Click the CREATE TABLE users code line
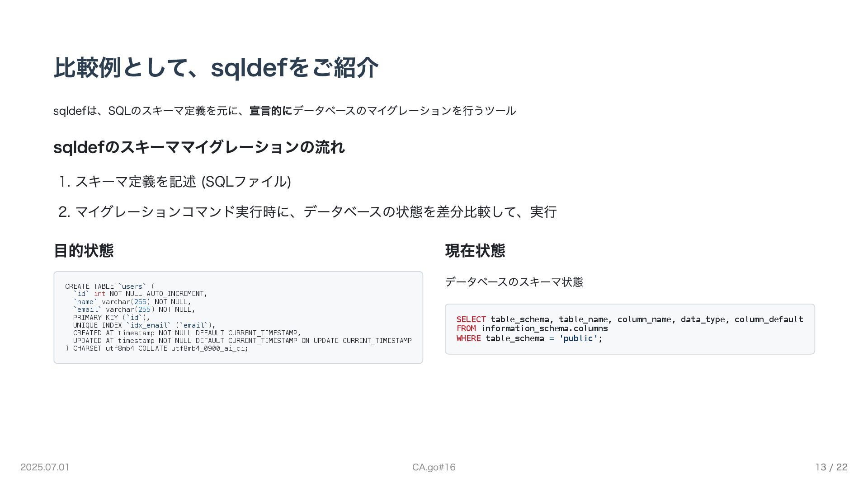This screenshot has height=488, width=868. 110,286
